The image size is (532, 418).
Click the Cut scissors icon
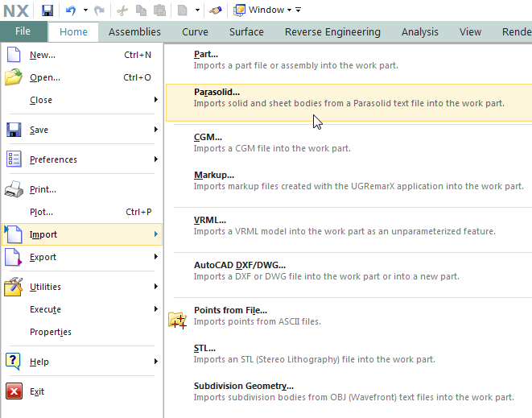[x=122, y=10]
